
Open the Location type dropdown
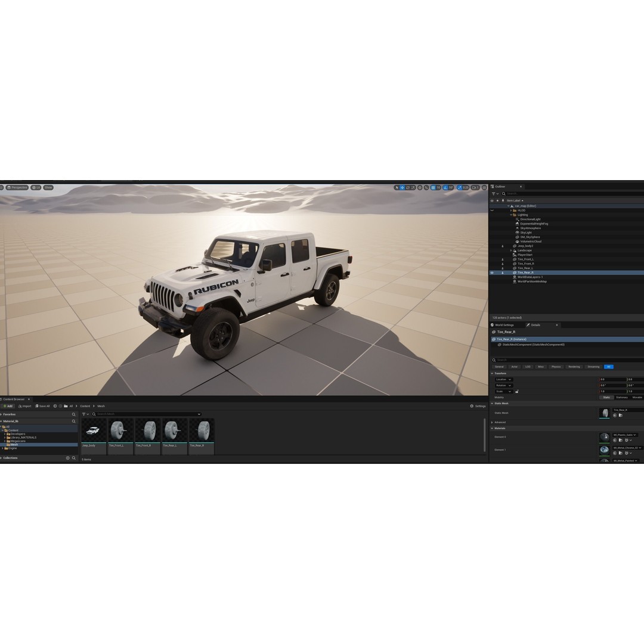[503, 380]
